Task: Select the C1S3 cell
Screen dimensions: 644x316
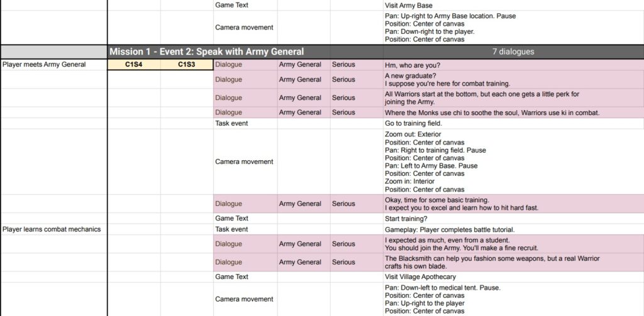Action: point(186,64)
